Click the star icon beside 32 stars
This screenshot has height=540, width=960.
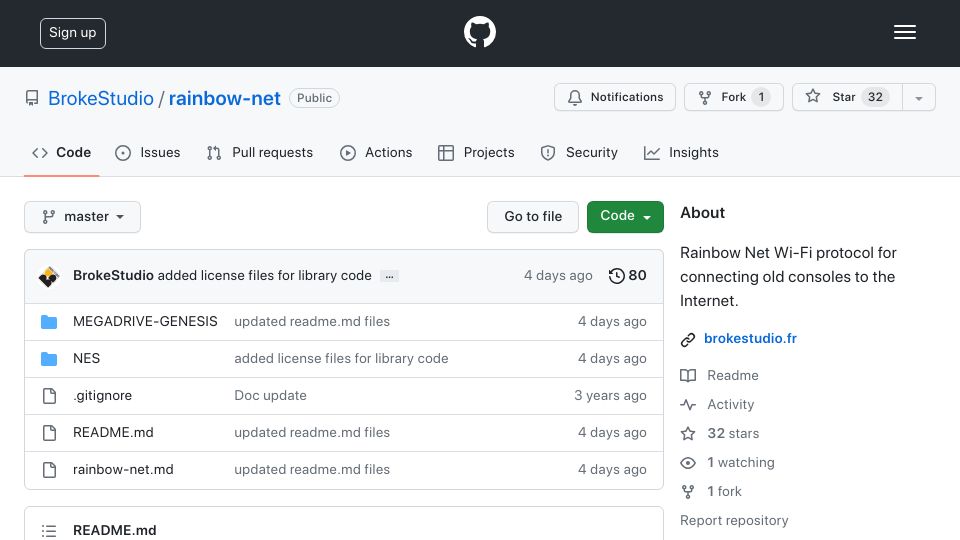coord(688,433)
